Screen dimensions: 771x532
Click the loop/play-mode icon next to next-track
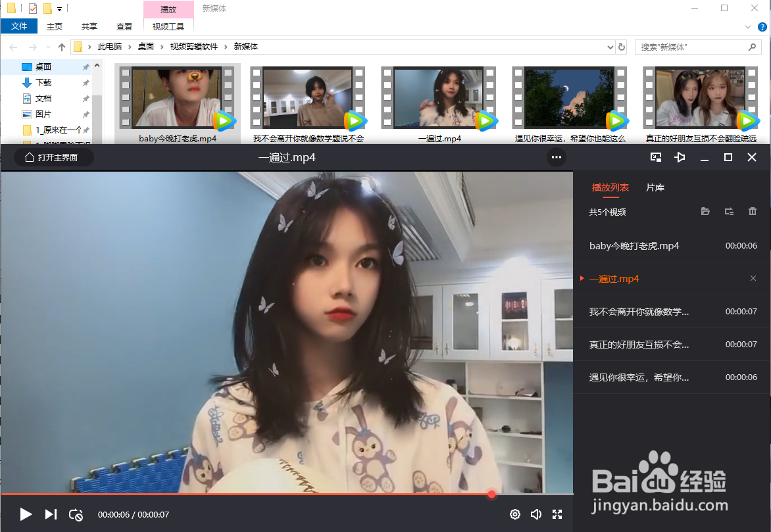76,515
